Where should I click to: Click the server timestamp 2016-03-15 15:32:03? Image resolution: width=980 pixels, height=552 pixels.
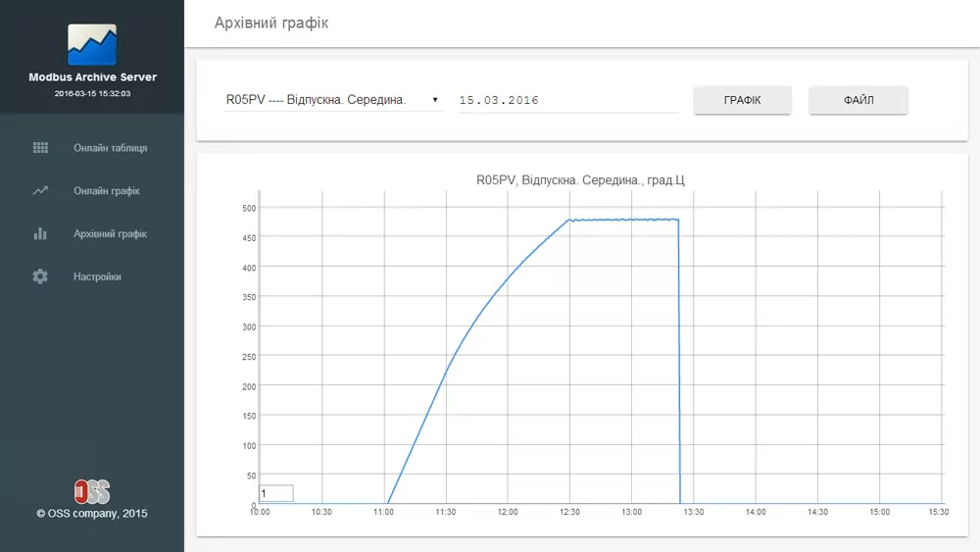(x=92, y=94)
